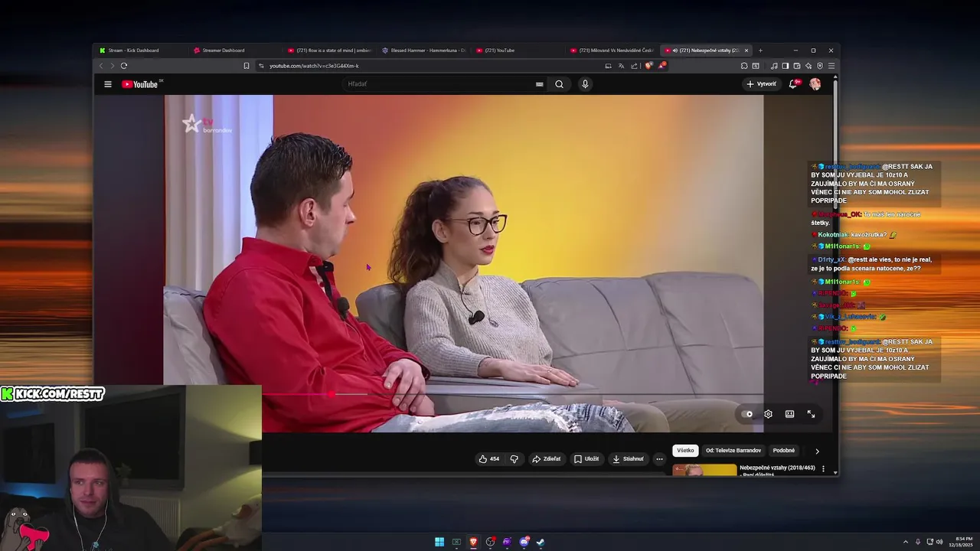Image resolution: width=980 pixels, height=551 pixels.
Task: Open more actions ellipsis under video
Action: pyautogui.click(x=659, y=459)
